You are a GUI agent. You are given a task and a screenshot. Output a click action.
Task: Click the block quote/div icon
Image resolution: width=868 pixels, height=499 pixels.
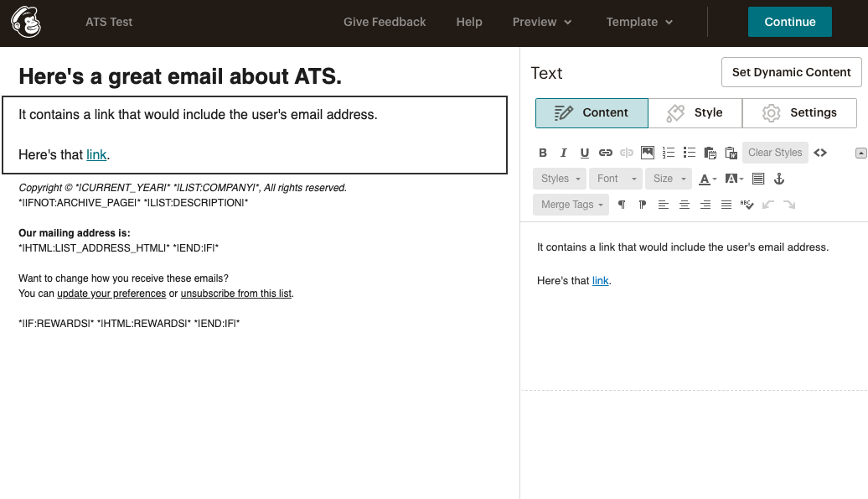pos(758,179)
